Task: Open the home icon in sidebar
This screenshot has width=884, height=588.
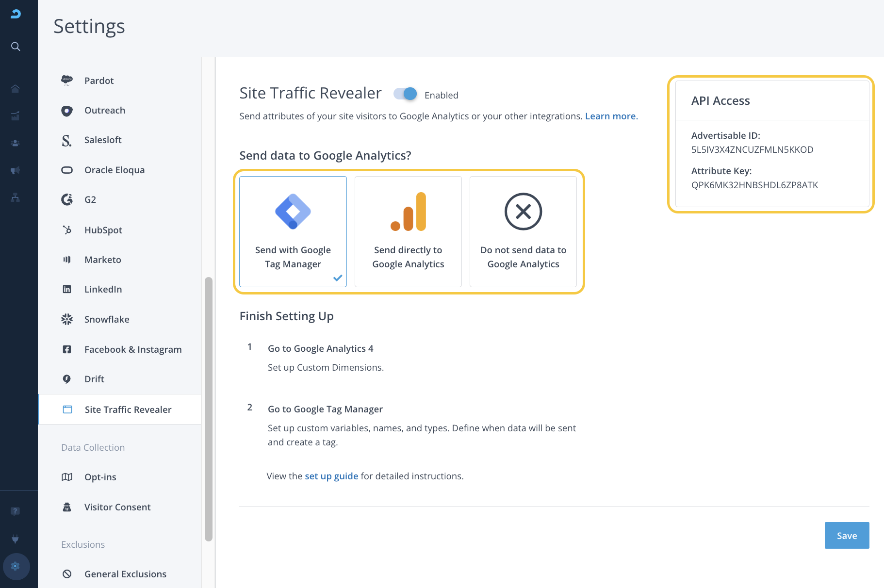Action: (16, 88)
